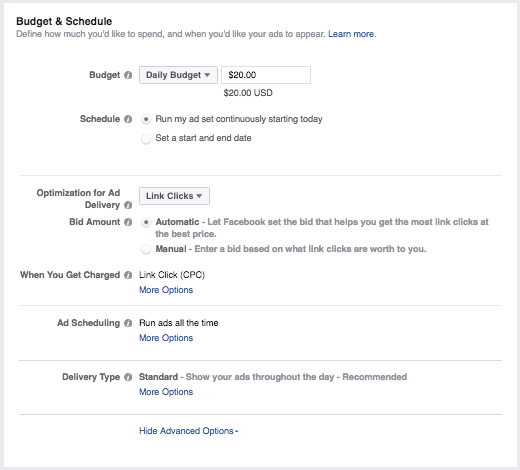Click the When You Get Charged info icon
Image resolution: width=520 pixels, height=470 pixels.
[x=128, y=275]
